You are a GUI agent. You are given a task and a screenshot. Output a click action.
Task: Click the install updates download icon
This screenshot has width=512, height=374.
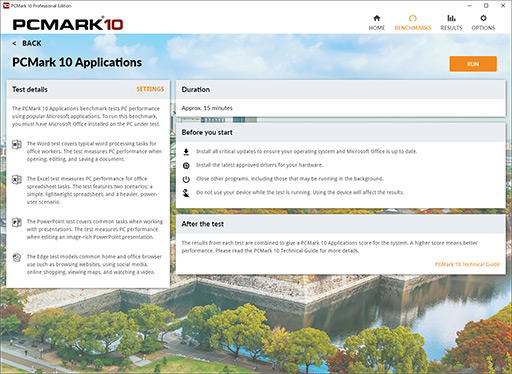tap(186, 152)
